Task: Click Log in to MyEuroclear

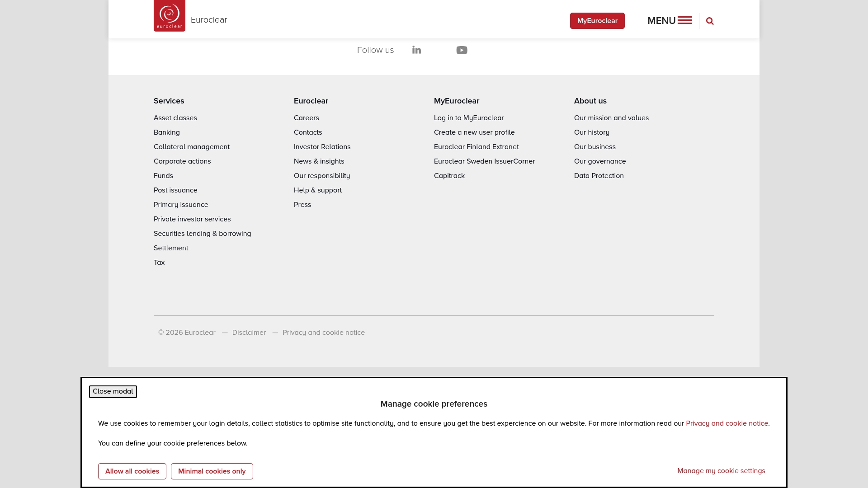Action: pos(469,118)
